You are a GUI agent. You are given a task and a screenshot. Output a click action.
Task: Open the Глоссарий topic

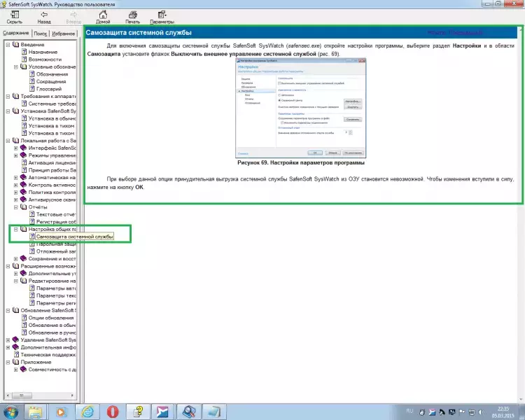(x=49, y=89)
